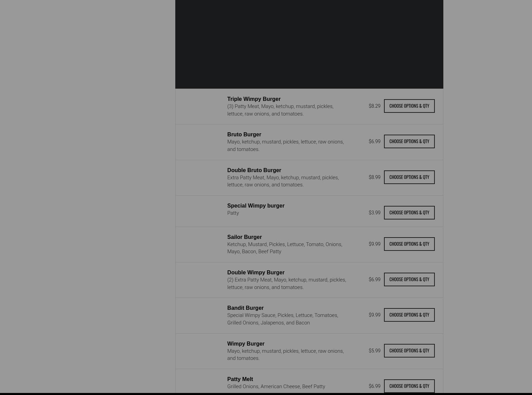Screen dimensions: 532x395
Task: Open the Bruto Burger item title
Action: coord(244,134)
